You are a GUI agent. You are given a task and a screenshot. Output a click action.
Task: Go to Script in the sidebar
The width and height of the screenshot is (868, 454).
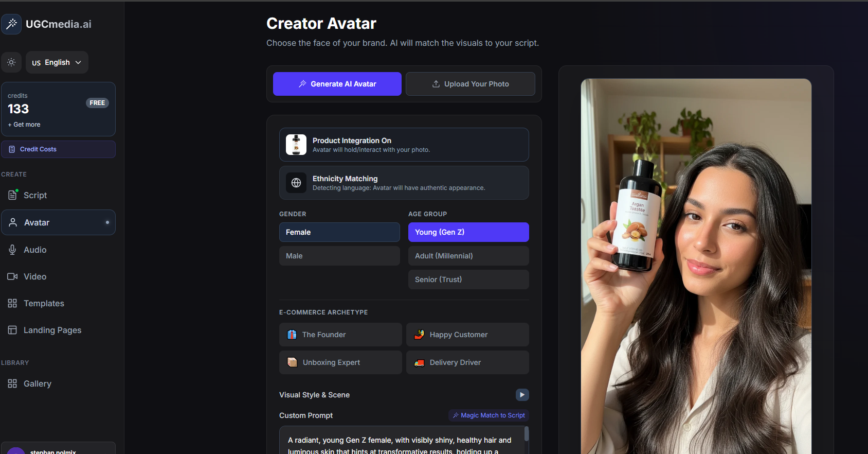(x=58, y=195)
